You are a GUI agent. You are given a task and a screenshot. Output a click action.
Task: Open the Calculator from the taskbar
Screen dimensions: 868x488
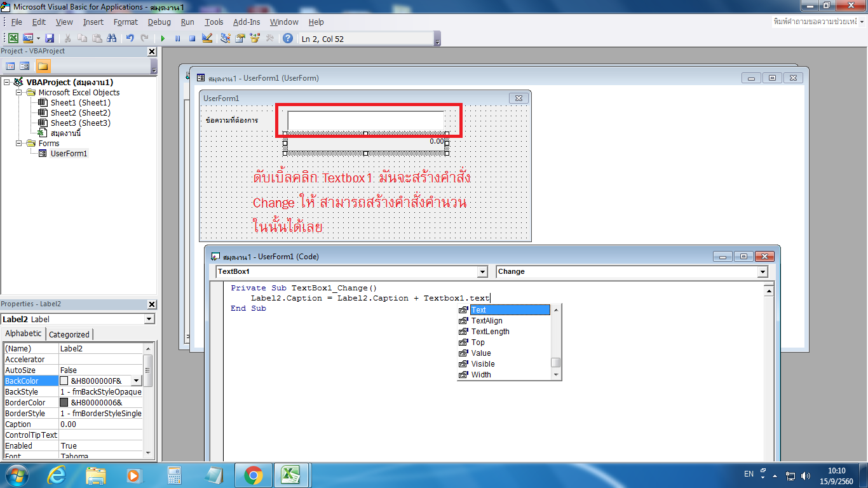173,475
